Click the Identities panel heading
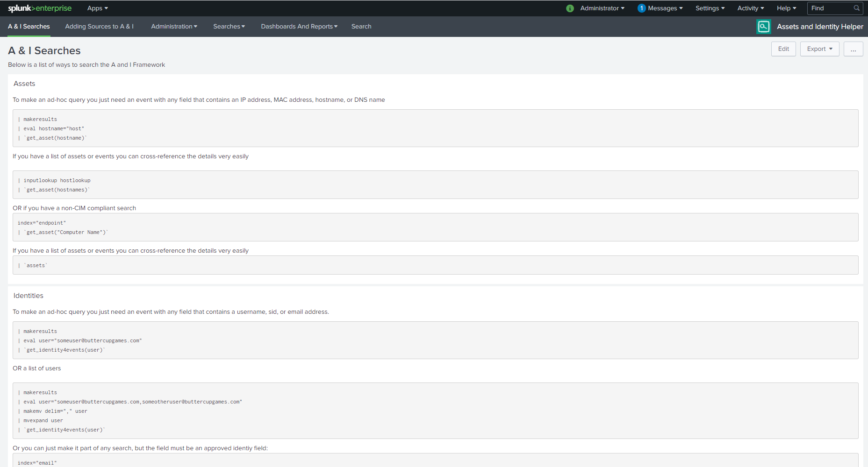868x467 pixels. (x=29, y=296)
